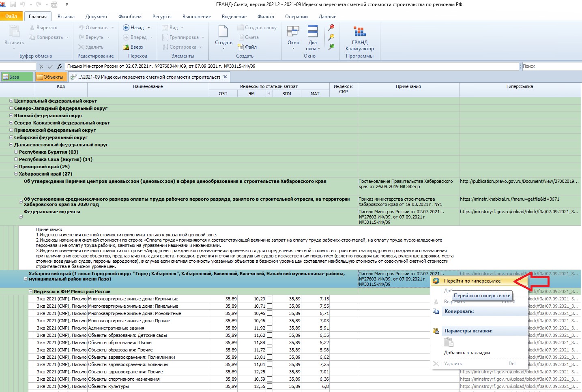
Task: Select Добавить в закладки menu entry
Action: click(466, 353)
